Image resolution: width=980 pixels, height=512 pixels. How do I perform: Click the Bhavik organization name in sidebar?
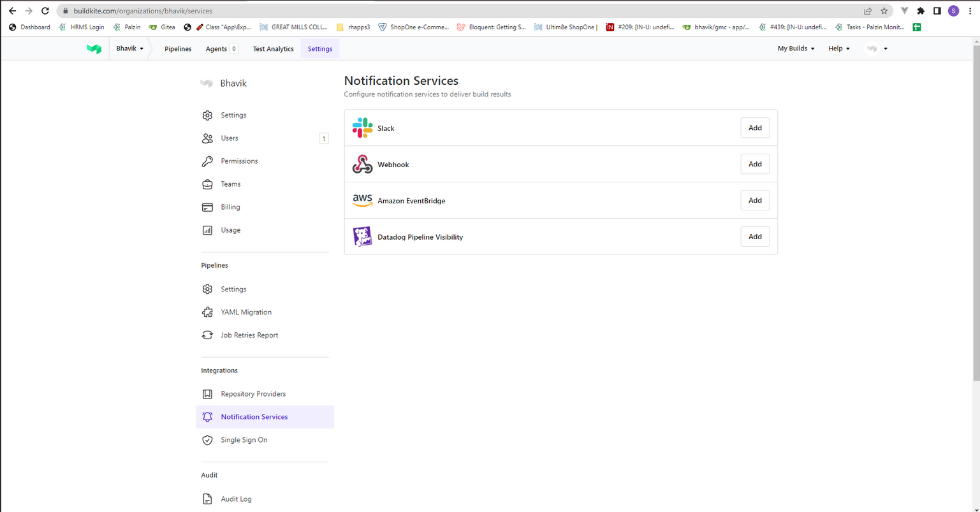(233, 84)
